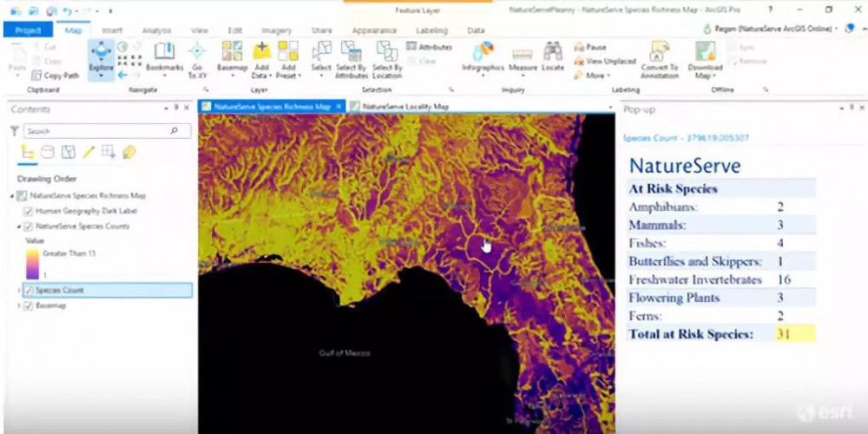Screen dimensions: 868x434
Task: Click the total at risk value 31
Action: coord(783,334)
